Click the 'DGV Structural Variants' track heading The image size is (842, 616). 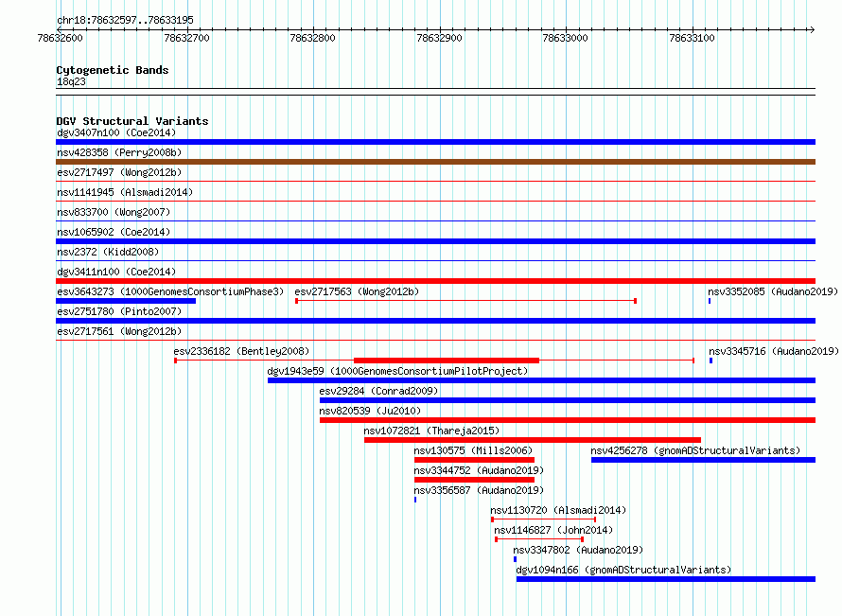[132, 121]
